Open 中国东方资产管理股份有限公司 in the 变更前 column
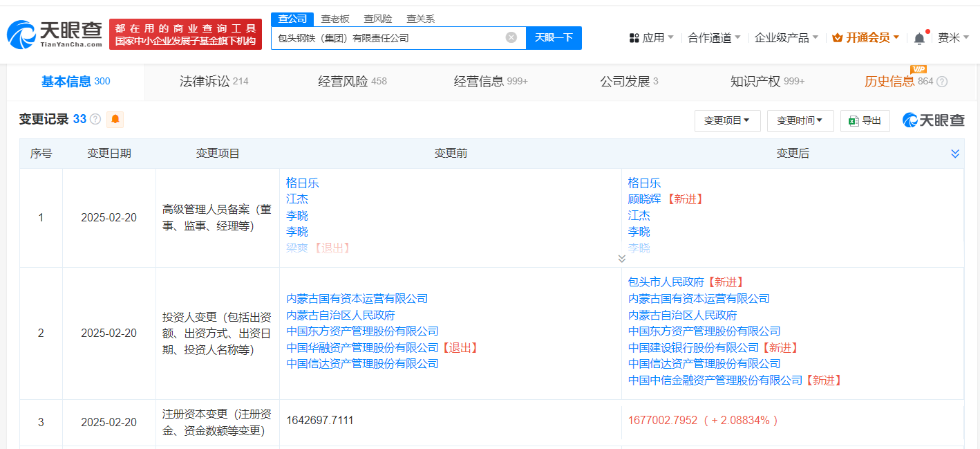This screenshot has width=980, height=449. coord(363,331)
